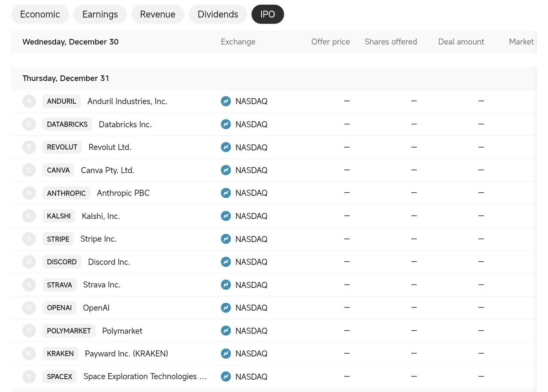This screenshot has width=548, height=392.
Task: Click NASDAQ text in the SpaceX row
Action: (251, 376)
